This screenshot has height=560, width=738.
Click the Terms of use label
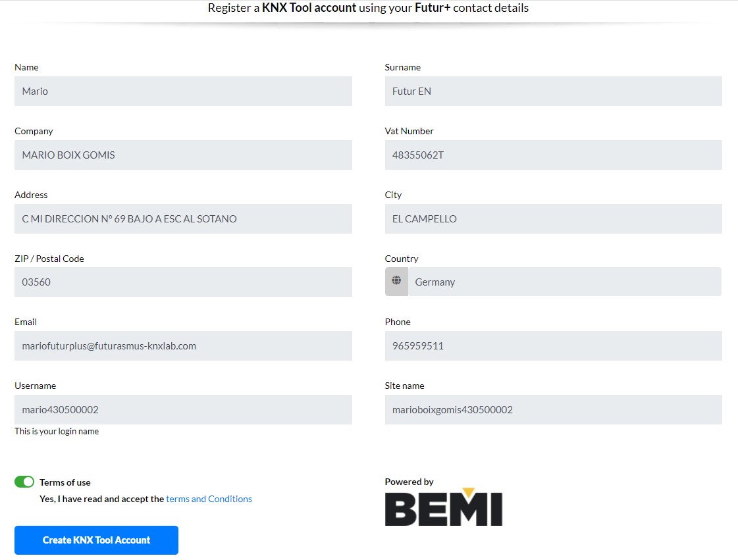click(65, 482)
